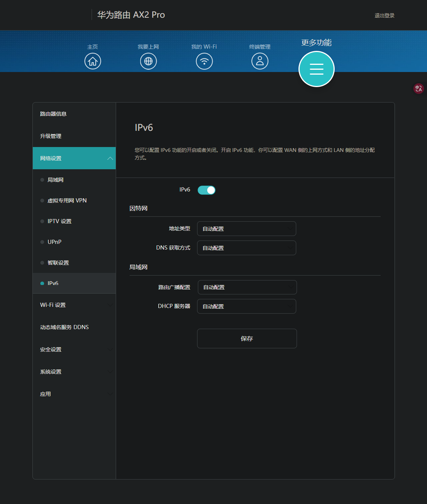Open the home page house icon

[93, 61]
